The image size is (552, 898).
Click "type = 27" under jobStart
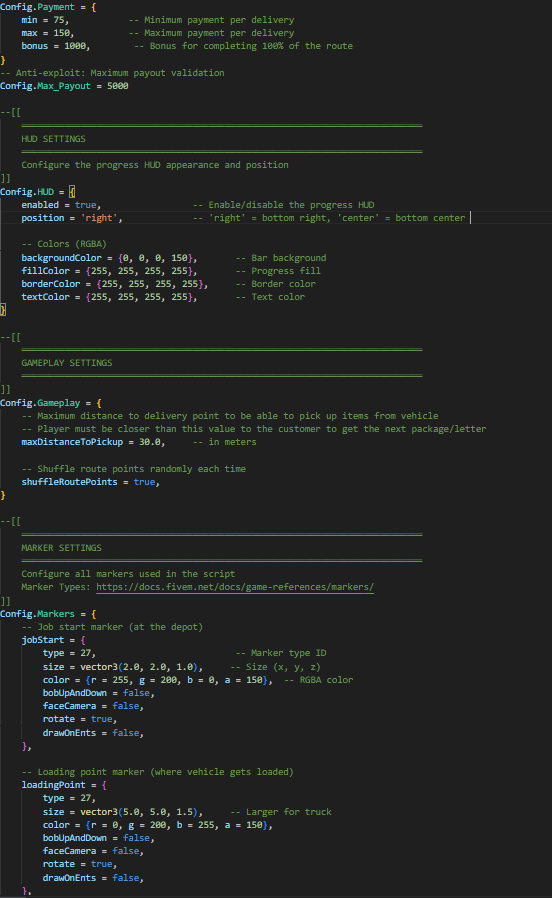[x=69, y=653]
